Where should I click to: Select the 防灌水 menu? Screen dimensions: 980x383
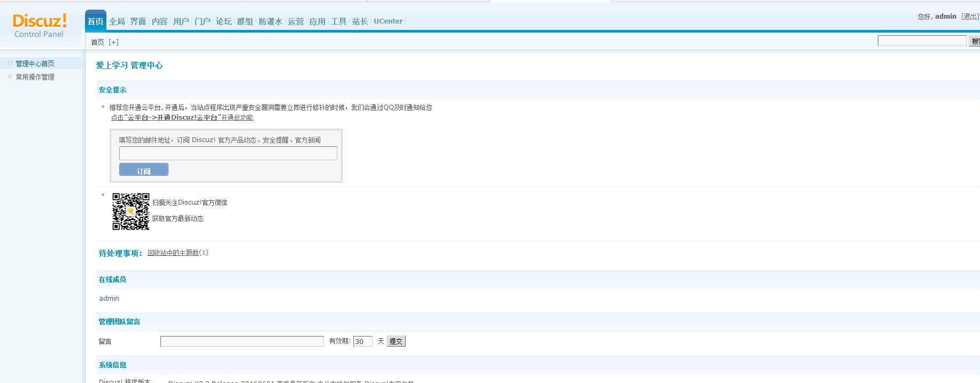(271, 21)
